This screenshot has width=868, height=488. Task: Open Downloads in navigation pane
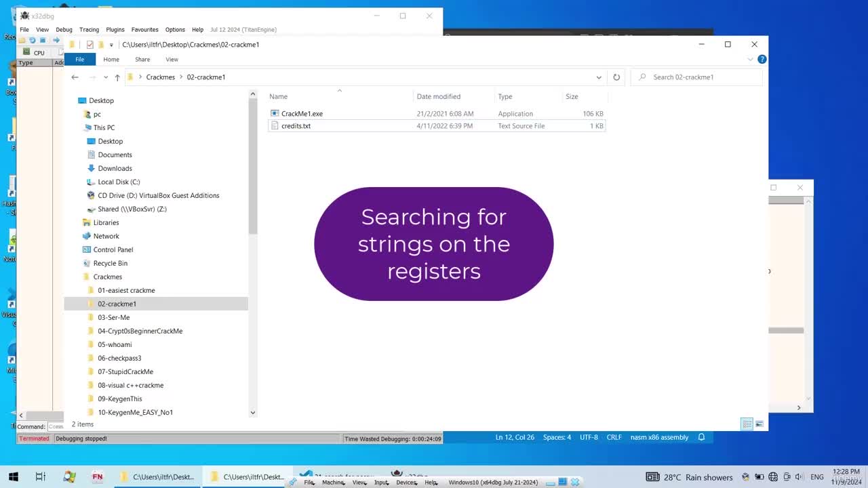(x=115, y=168)
